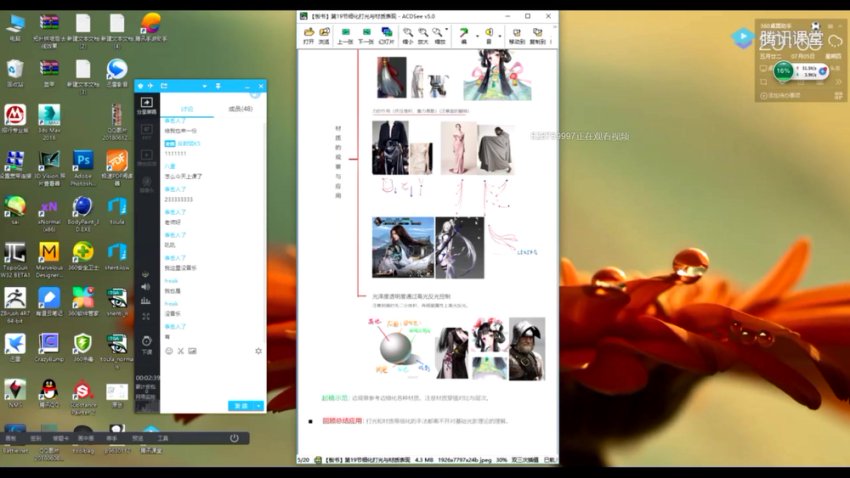Open the sound icon dropdown arrow in ACDSee
Viewport: 850px width, 478px height.
point(500,36)
